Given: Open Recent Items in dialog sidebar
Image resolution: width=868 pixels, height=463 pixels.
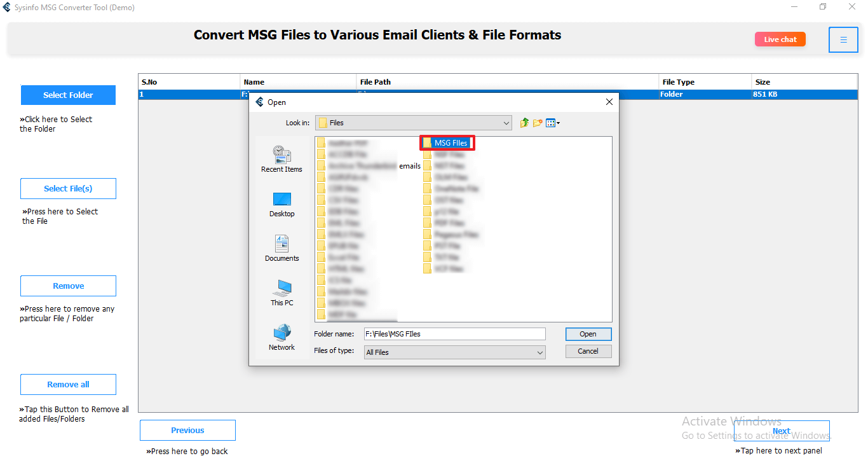Looking at the screenshot, I should click(x=281, y=159).
